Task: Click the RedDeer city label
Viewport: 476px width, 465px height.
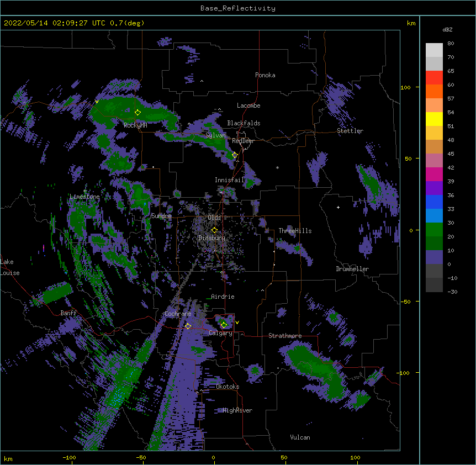Action: (243, 141)
